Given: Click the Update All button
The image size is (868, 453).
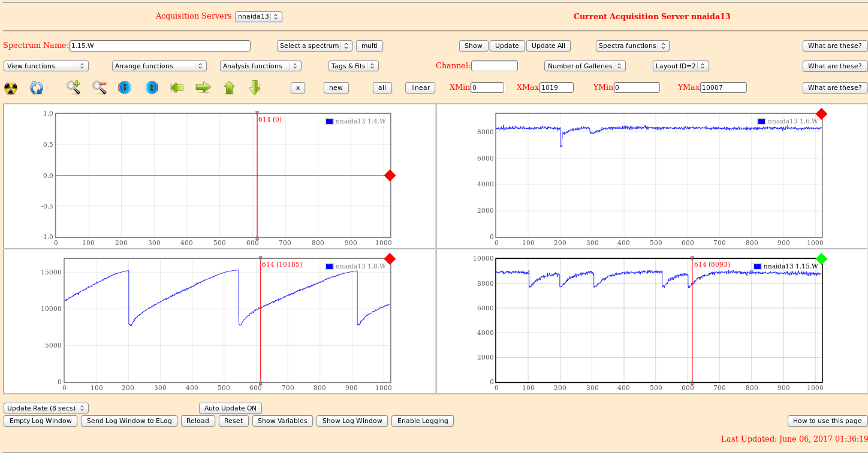Looking at the screenshot, I should (x=548, y=46).
